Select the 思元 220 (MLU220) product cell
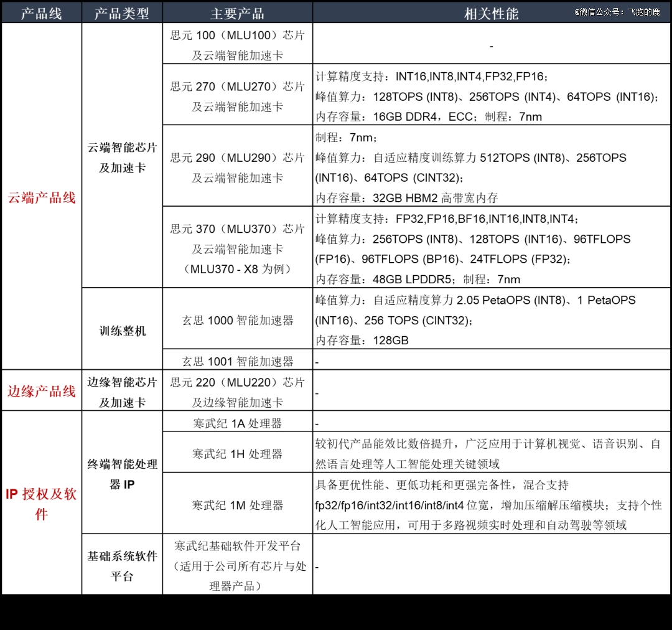 tap(238, 390)
